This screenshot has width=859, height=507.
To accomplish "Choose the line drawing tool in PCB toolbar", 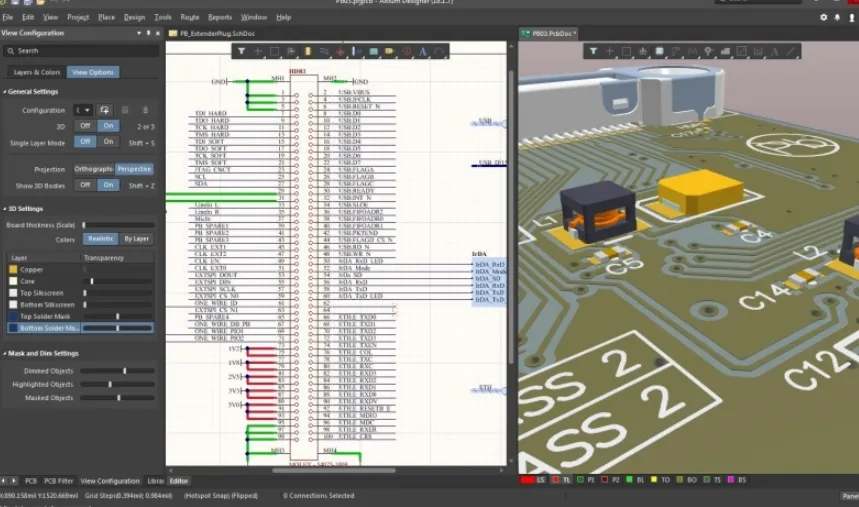I will [x=791, y=52].
